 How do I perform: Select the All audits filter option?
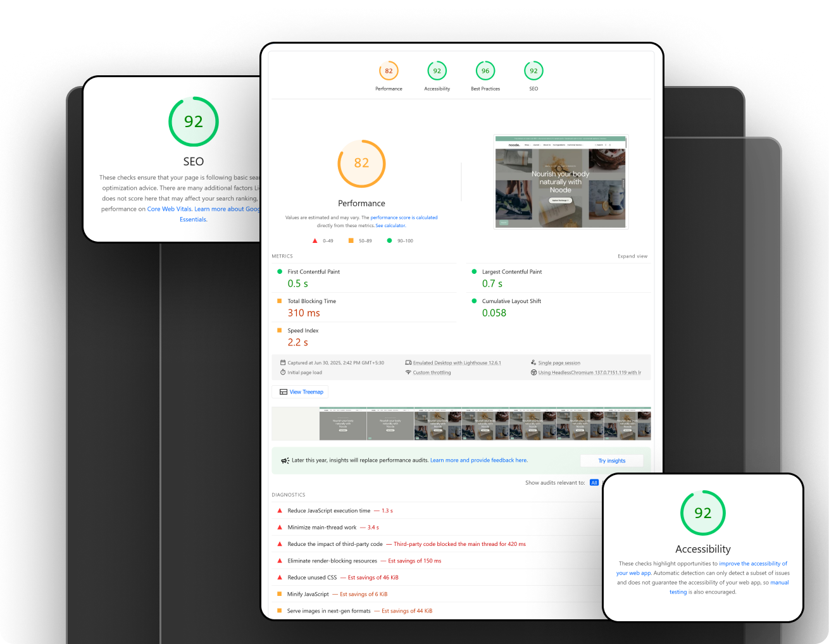pos(594,483)
